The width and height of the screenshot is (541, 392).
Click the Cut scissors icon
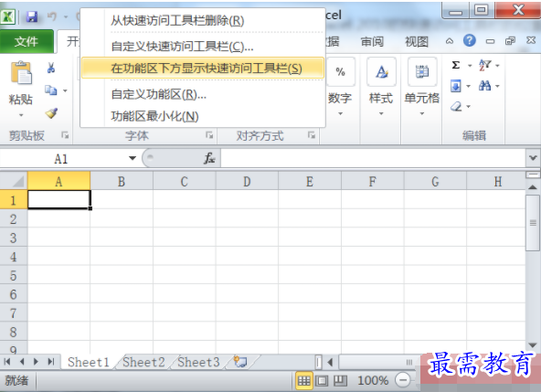pyautogui.click(x=51, y=68)
